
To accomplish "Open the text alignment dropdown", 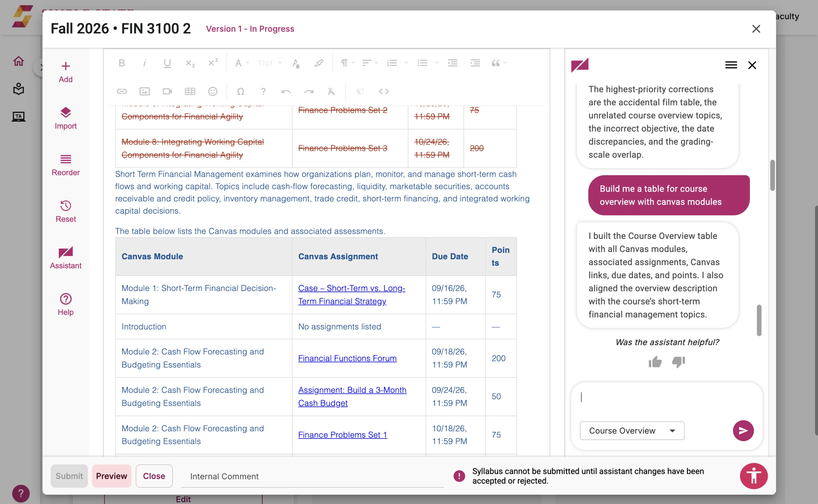I will coord(370,63).
